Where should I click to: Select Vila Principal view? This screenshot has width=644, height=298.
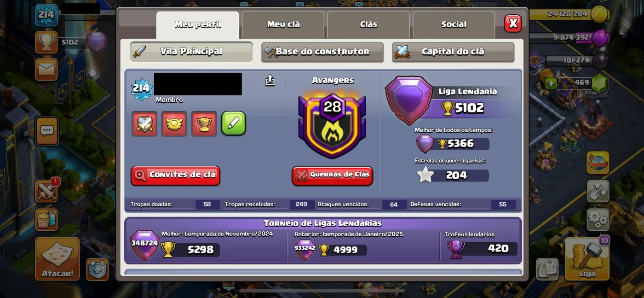(191, 52)
